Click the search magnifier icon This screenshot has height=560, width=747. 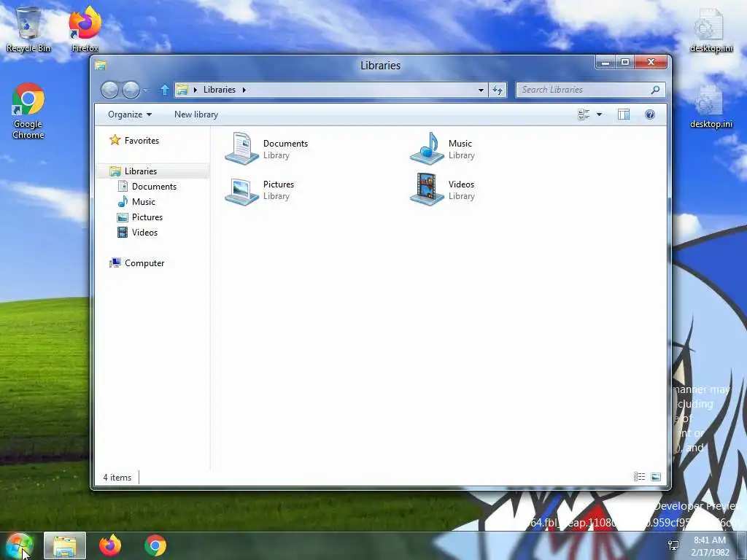(x=656, y=90)
